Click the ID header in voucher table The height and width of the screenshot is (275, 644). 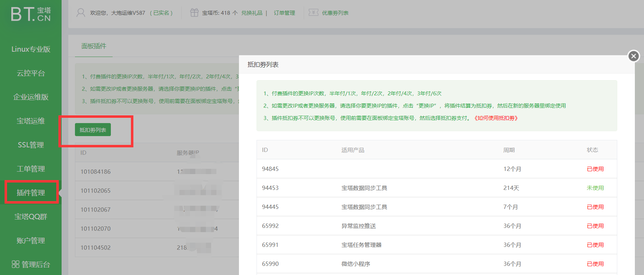coord(265,150)
